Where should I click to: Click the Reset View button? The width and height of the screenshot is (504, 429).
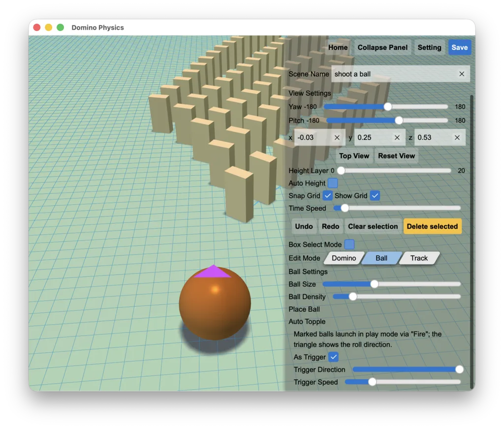click(x=396, y=156)
